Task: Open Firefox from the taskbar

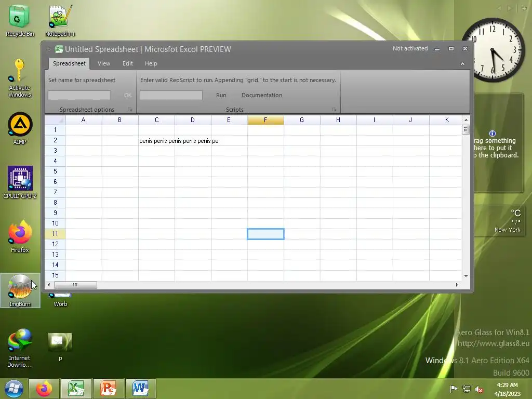Action: [x=45, y=389]
